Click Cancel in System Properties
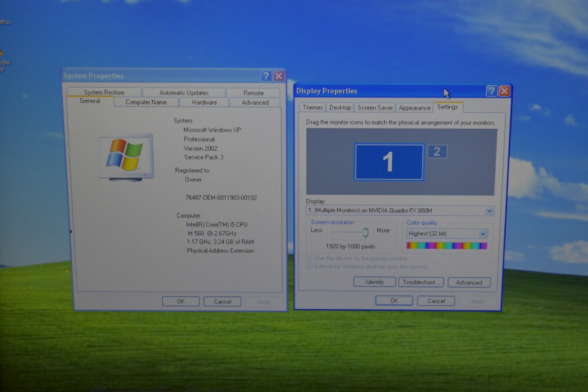Screen dimensions: 588x392 tap(222, 302)
